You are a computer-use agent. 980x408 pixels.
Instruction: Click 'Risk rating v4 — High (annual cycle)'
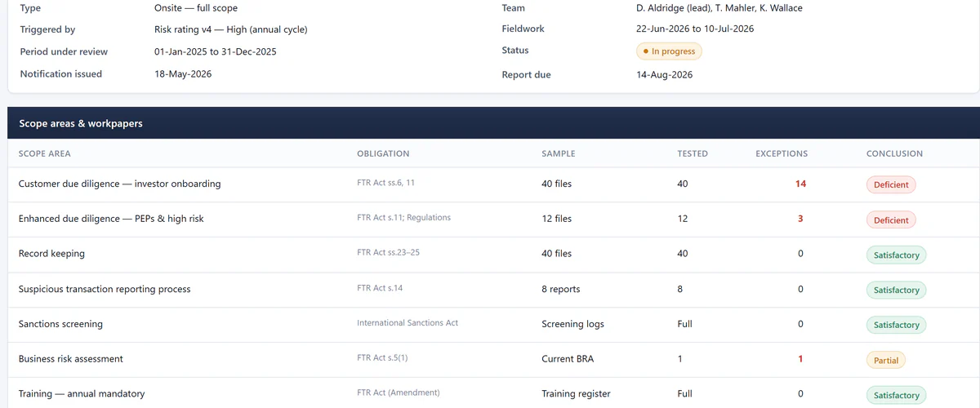click(x=231, y=30)
